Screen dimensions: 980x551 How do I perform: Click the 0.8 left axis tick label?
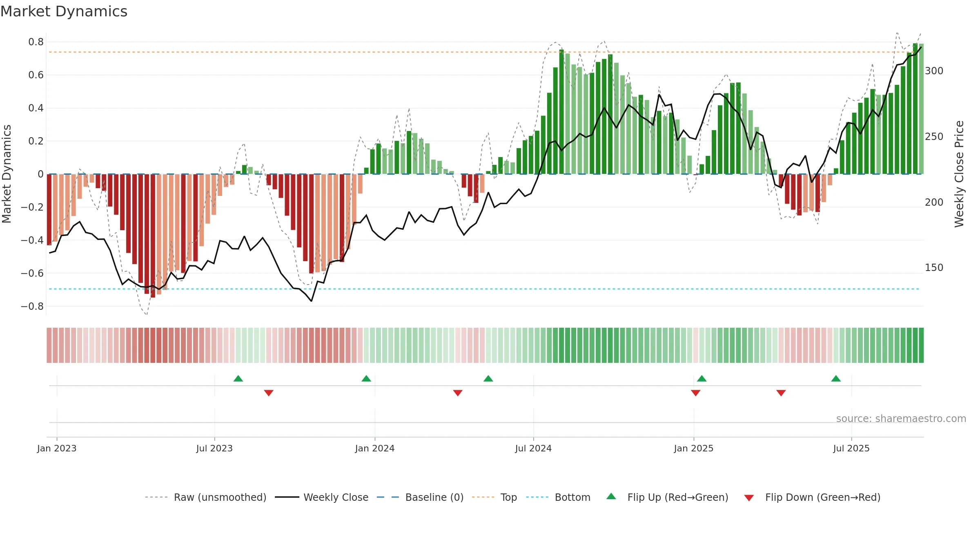coord(36,42)
